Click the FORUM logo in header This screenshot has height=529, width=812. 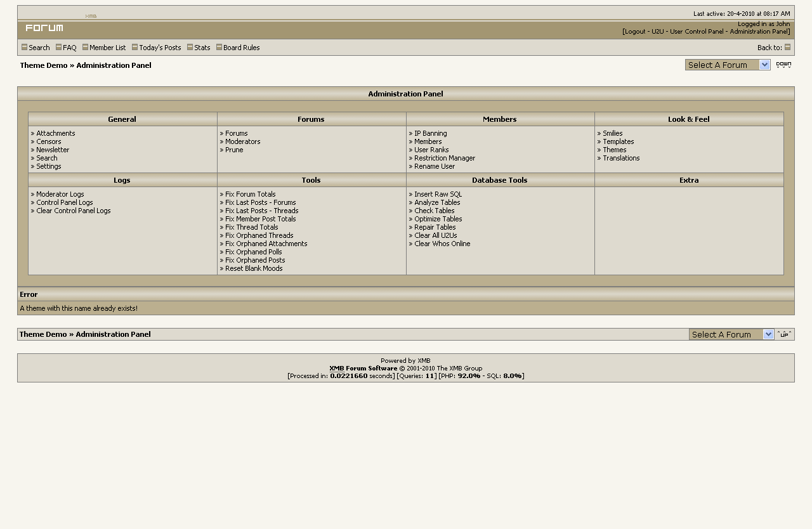coord(44,28)
